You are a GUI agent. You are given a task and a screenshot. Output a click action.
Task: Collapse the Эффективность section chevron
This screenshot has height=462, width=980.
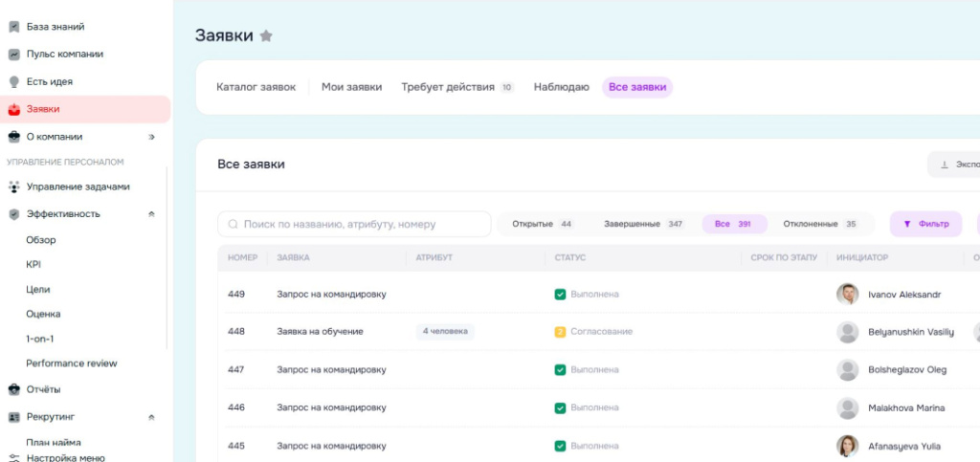[151, 214]
